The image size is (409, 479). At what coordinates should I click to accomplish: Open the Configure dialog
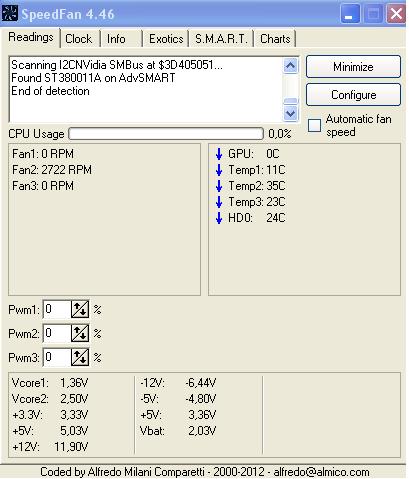[x=353, y=95]
